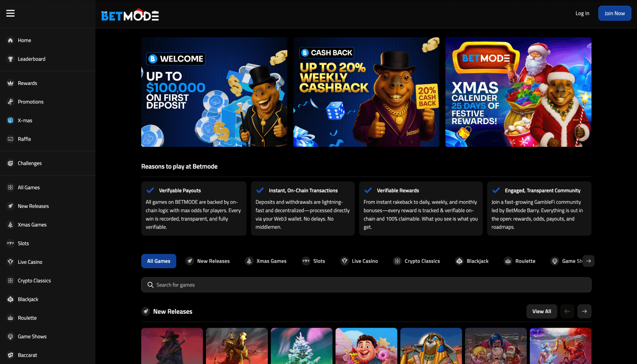Open the plague doctor gunslinger game thumbnail
This screenshot has height=364, width=637.
[172, 346]
